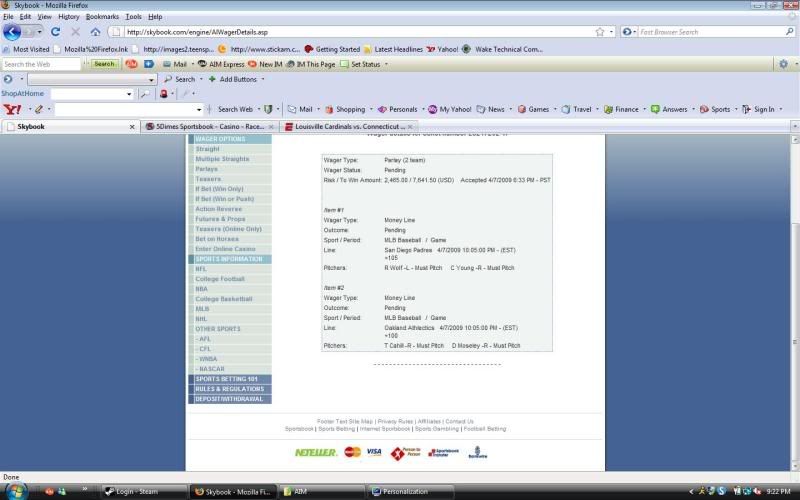
Task: Switch to Login - Steam taskbar window
Action: (x=144, y=492)
